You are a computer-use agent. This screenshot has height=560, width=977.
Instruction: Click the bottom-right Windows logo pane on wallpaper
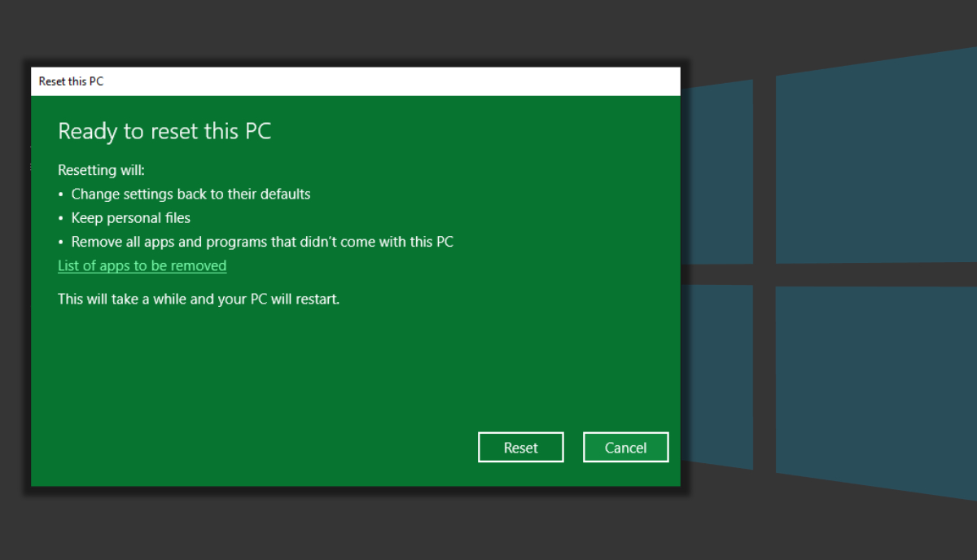pyautogui.click(x=875, y=383)
